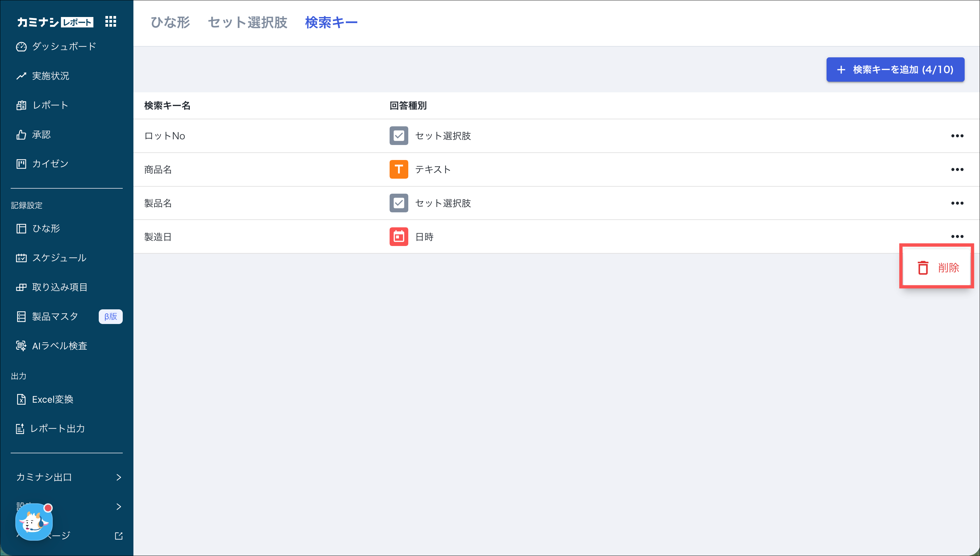
Task: Expand the カミナシ出口 chevron
Action: [118, 477]
